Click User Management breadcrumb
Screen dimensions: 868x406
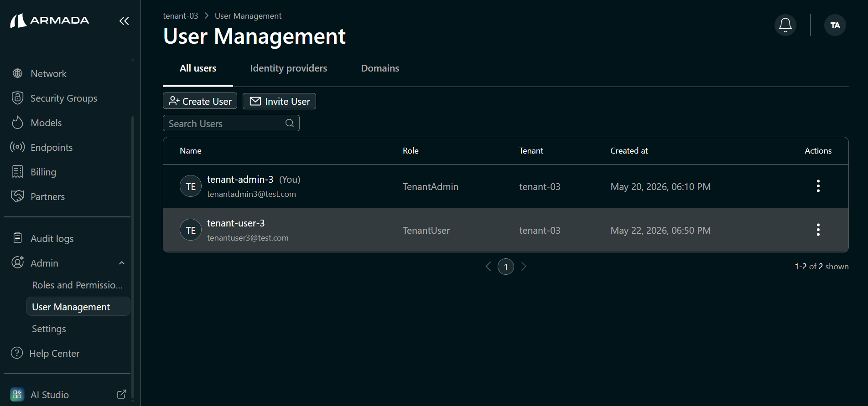pyautogui.click(x=248, y=16)
